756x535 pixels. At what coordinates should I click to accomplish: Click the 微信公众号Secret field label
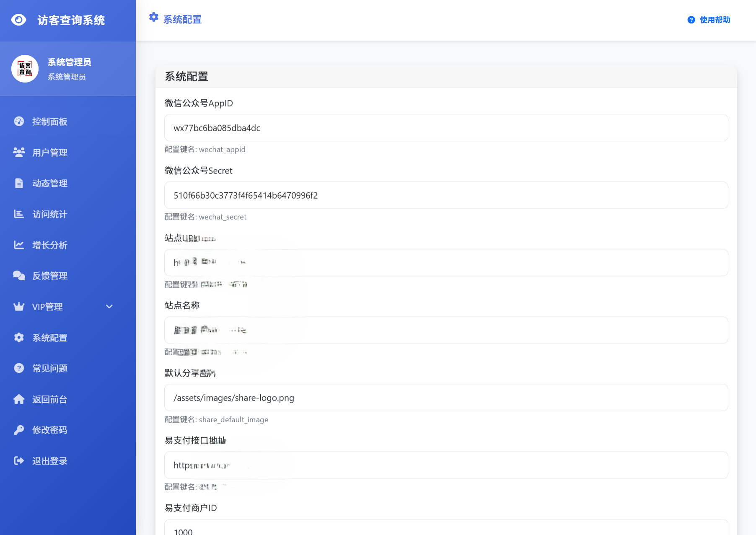pos(198,171)
